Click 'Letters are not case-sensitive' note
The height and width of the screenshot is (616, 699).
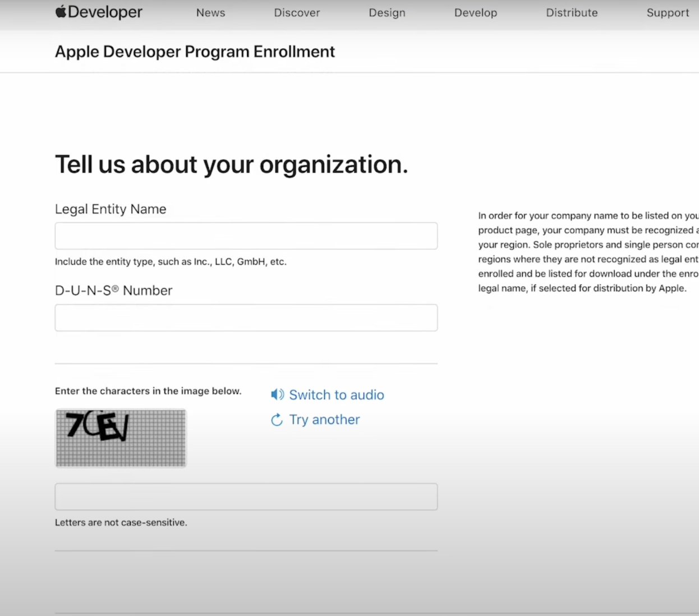click(121, 522)
